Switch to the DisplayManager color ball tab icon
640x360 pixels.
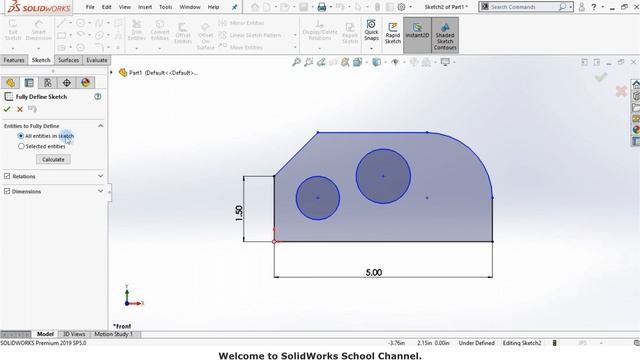85,82
